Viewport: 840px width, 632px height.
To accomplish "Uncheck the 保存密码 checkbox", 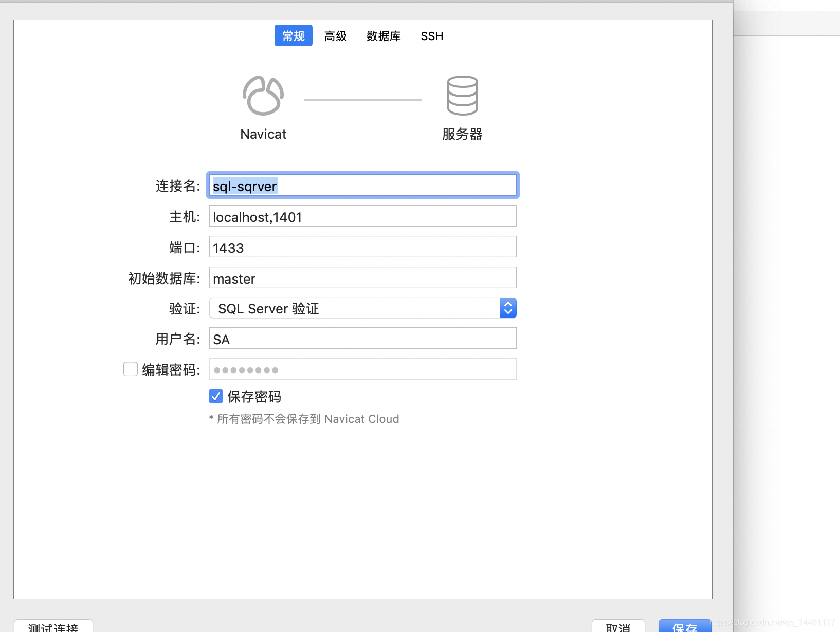I will coord(215,396).
